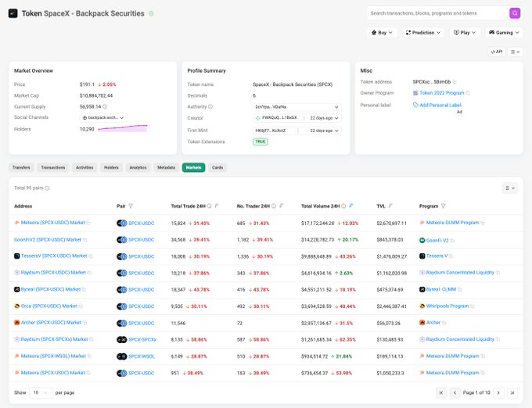Click the search transactions input field
Screen dimensions: 532x408
tap(437, 13)
